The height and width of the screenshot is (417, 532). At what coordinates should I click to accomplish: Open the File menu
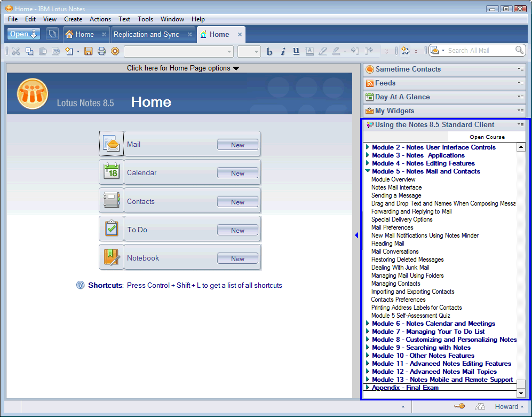pos(13,19)
